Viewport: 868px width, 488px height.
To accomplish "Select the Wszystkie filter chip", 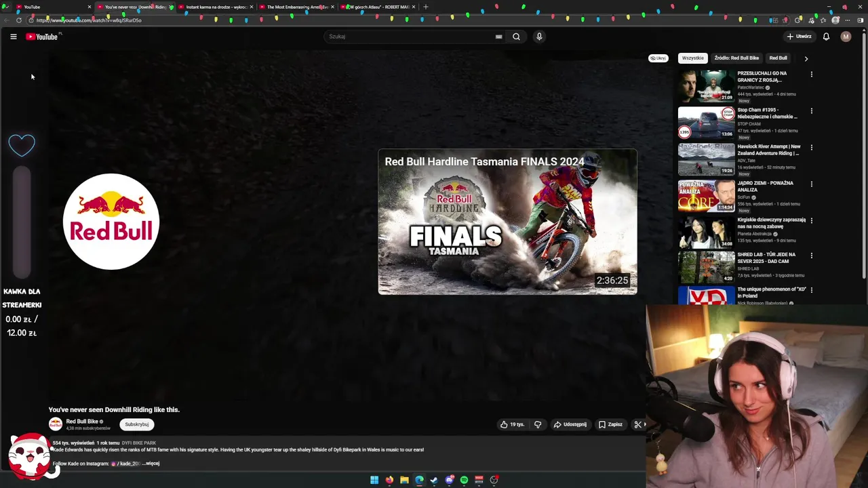I will pyautogui.click(x=693, y=58).
